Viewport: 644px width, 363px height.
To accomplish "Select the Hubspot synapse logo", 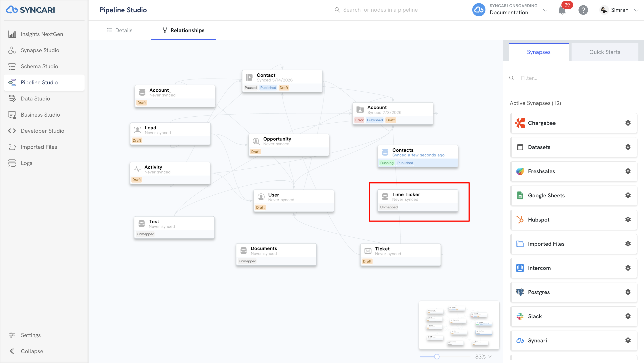I will pyautogui.click(x=520, y=220).
